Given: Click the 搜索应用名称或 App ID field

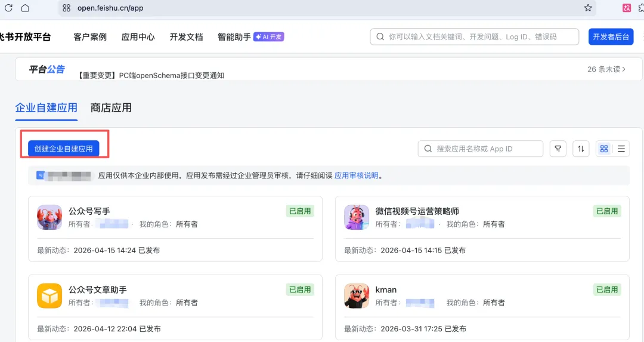Looking at the screenshot, I should (481, 149).
